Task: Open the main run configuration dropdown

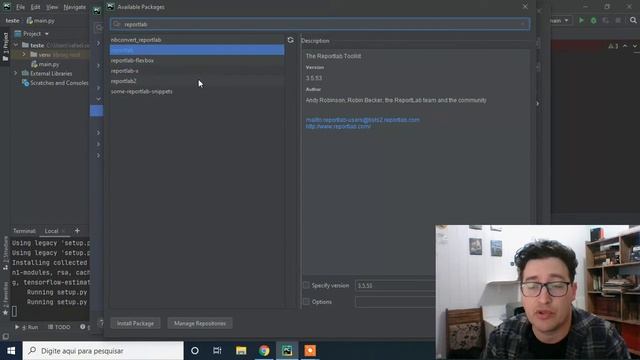Action: point(560,20)
